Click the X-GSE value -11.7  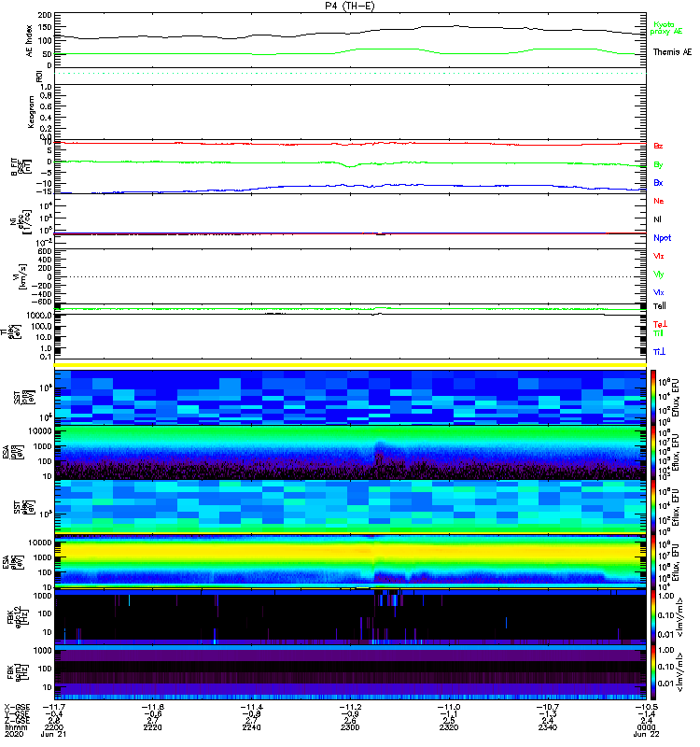[x=53, y=707]
